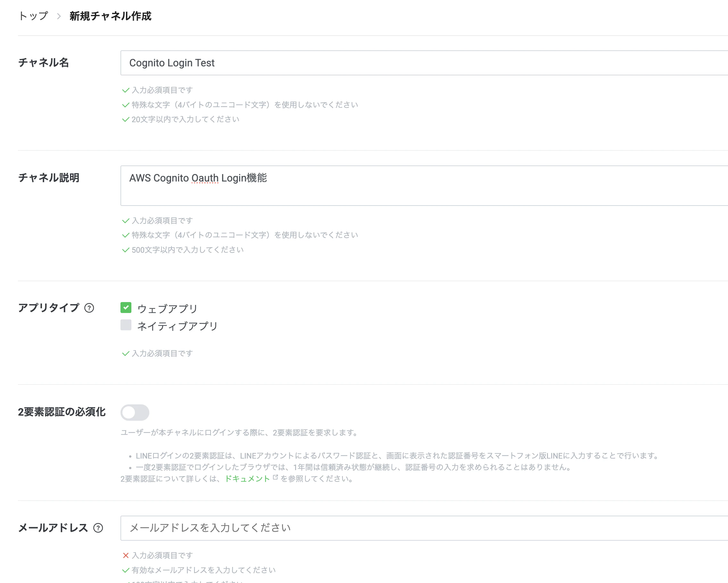Click the help icon beside アプリタイプ
This screenshot has height=583, width=728.
pos(89,308)
